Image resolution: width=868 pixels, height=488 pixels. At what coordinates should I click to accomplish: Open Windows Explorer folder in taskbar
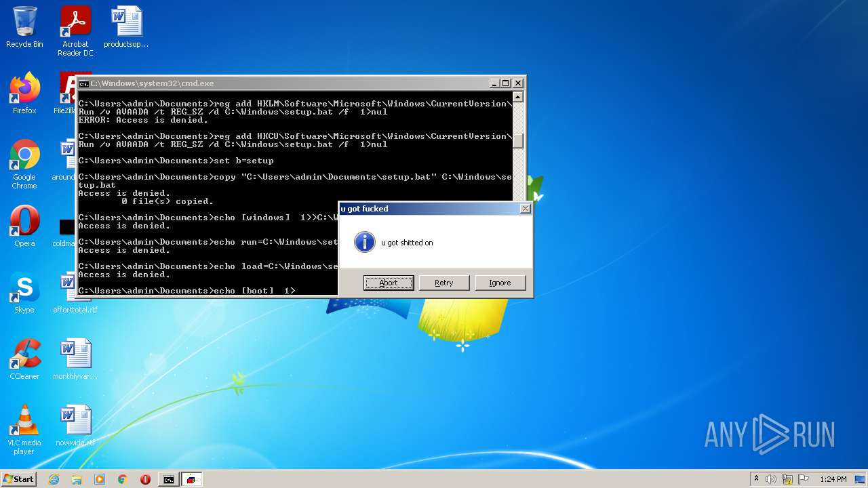click(x=77, y=479)
